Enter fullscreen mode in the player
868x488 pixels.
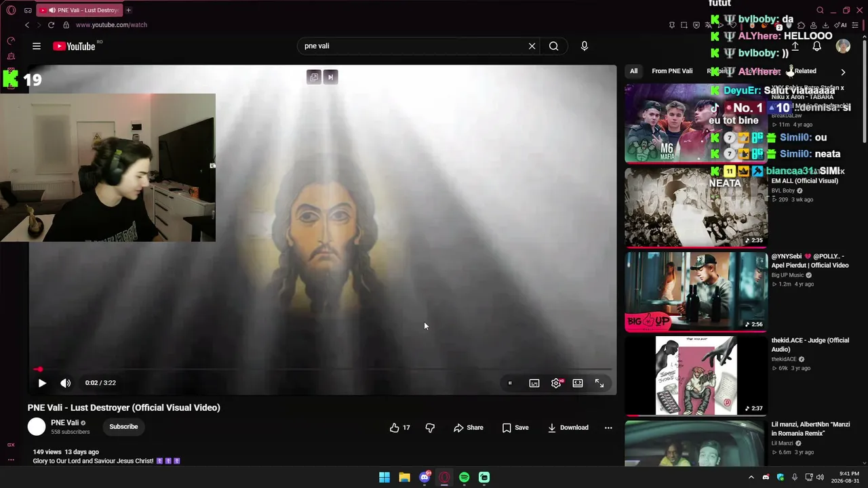(x=599, y=383)
